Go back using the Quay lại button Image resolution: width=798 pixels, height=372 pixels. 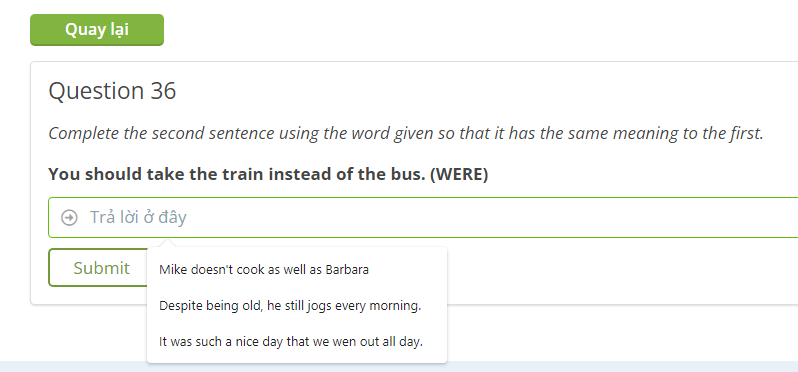(97, 30)
